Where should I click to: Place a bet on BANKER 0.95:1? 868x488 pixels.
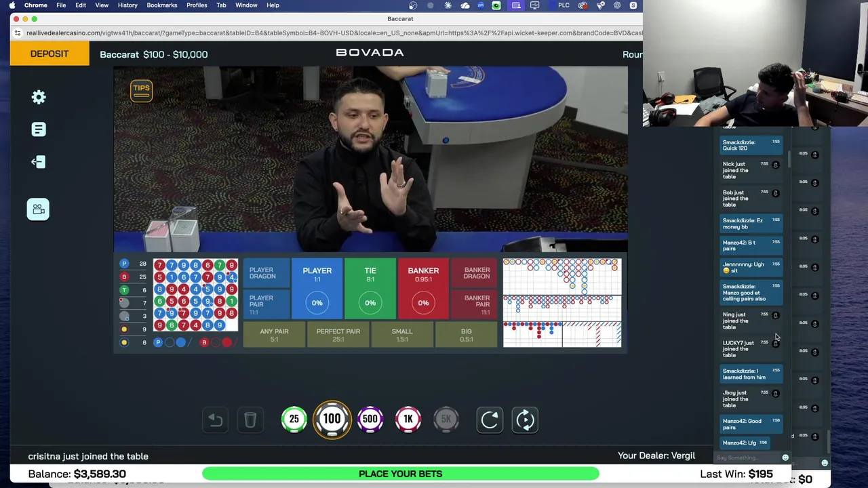coord(423,289)
